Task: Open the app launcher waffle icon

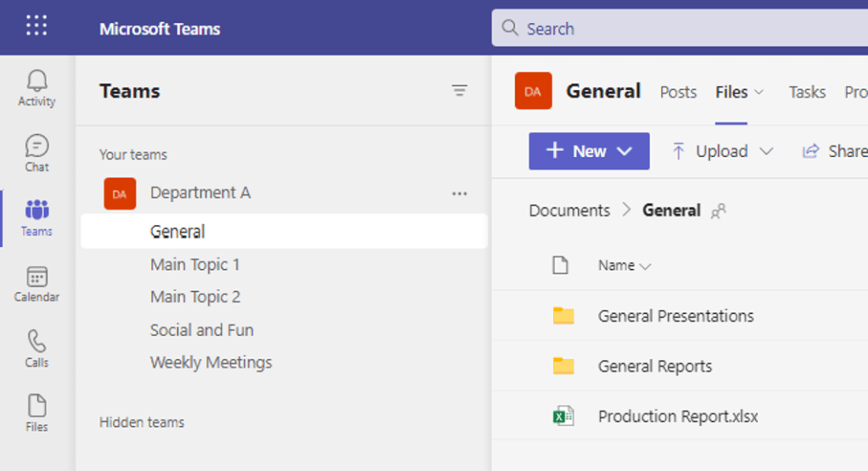Action: (x=36, y=26)
